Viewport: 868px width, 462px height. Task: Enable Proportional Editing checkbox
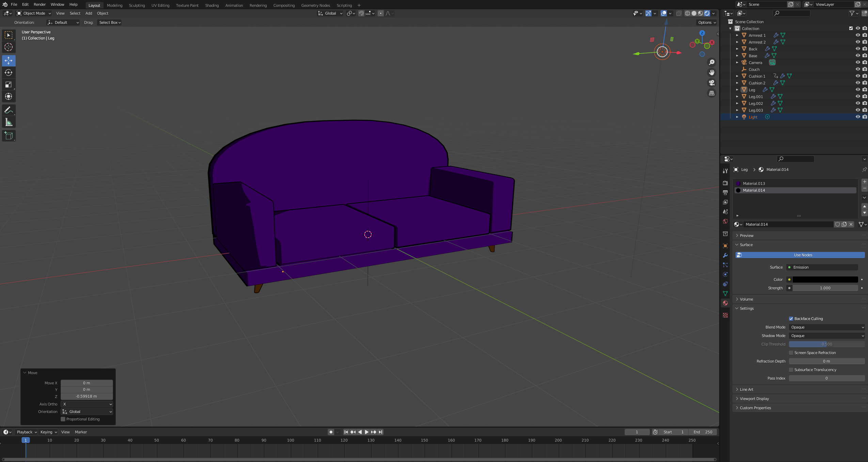coord(63,419)
